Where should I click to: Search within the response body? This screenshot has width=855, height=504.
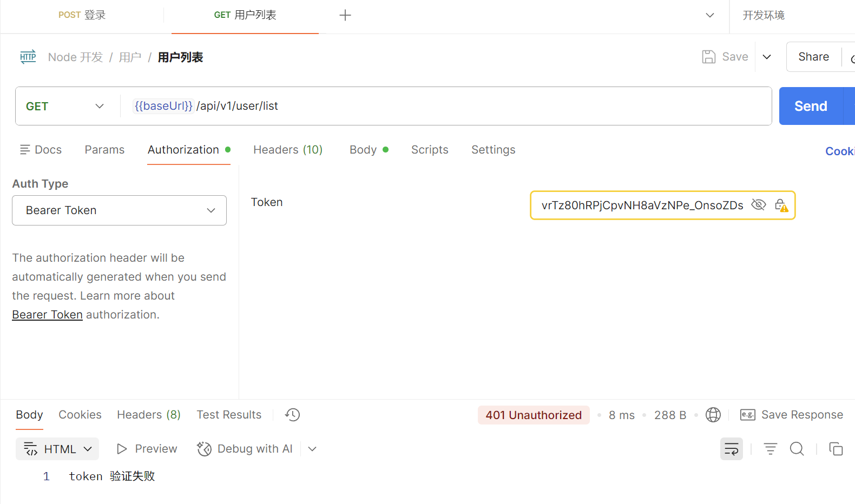tap(797, 449)
